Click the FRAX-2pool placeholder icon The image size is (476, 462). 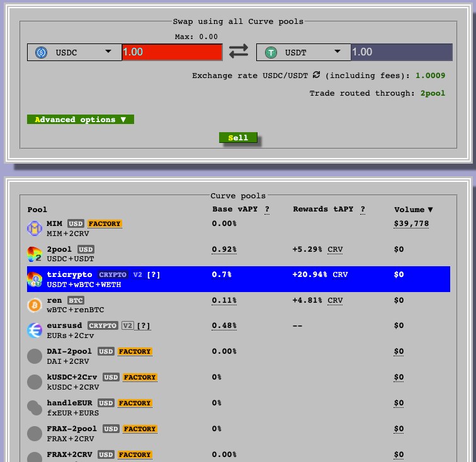(35, 434)
